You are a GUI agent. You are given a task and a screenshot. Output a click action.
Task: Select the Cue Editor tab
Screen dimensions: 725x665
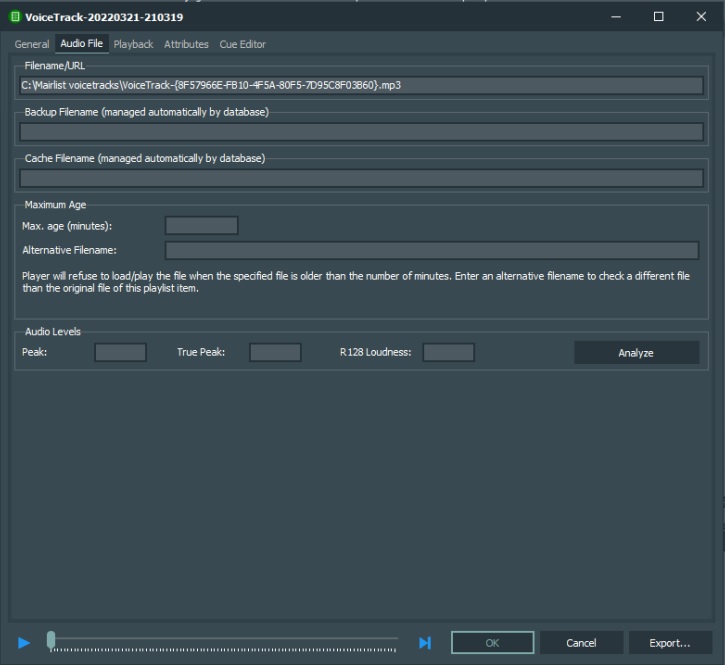[243, 44]
